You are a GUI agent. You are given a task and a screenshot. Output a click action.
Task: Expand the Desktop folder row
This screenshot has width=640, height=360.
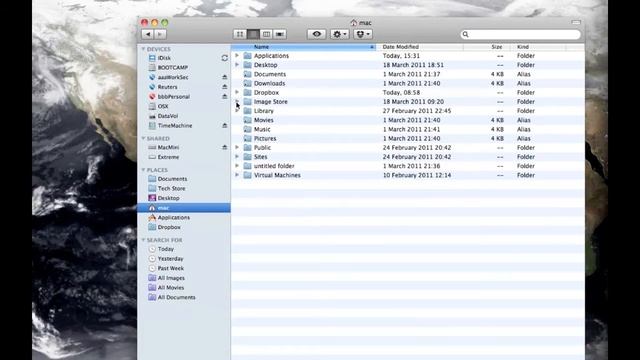click(237, 65)
